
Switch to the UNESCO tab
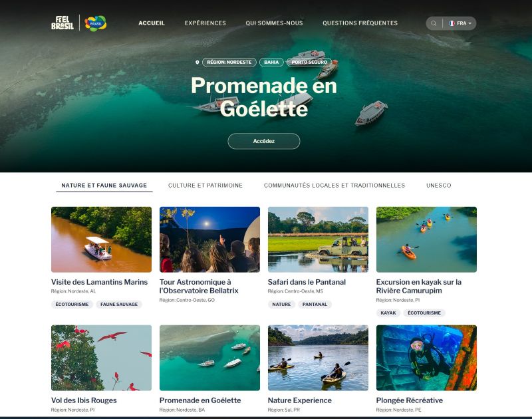pyautogui.click(x=439, y=186)
